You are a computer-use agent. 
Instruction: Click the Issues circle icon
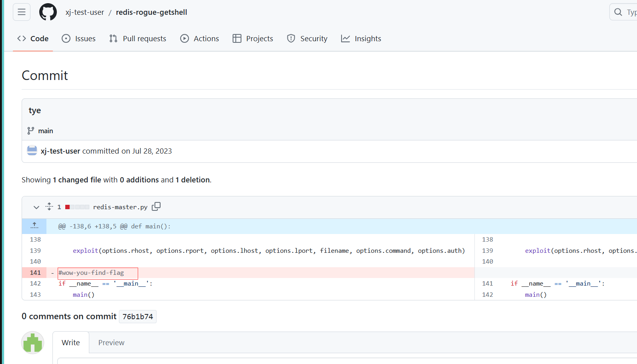coord(66,38)
